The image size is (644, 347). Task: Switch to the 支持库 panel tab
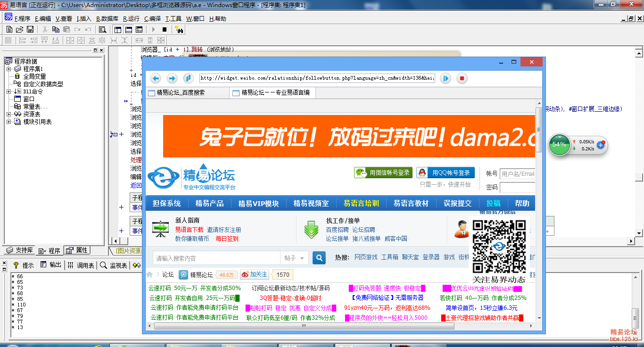(x=20, y=250)
